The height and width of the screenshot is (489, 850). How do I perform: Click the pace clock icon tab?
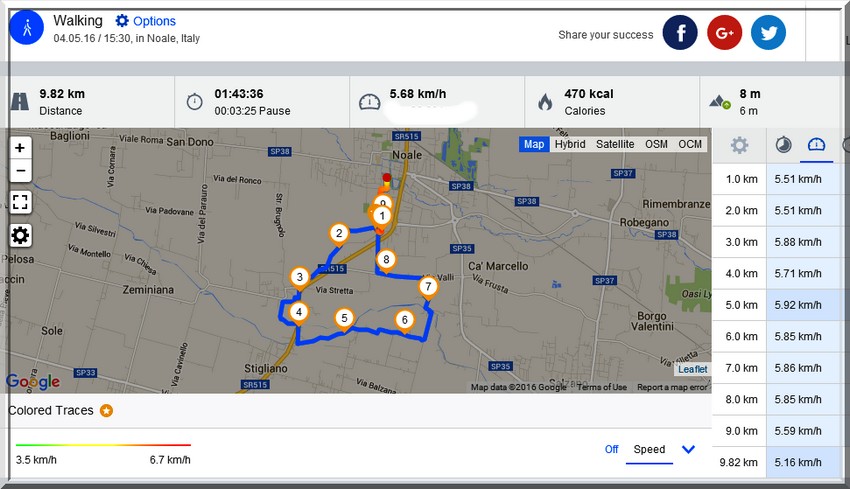coord(784,145)
